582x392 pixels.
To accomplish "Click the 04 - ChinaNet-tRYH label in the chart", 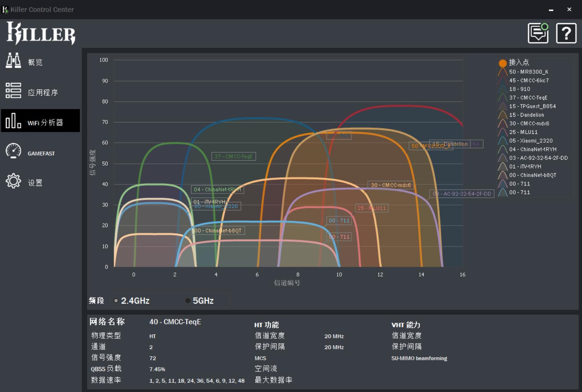I will pyautogui.click(x=217, y=189).
